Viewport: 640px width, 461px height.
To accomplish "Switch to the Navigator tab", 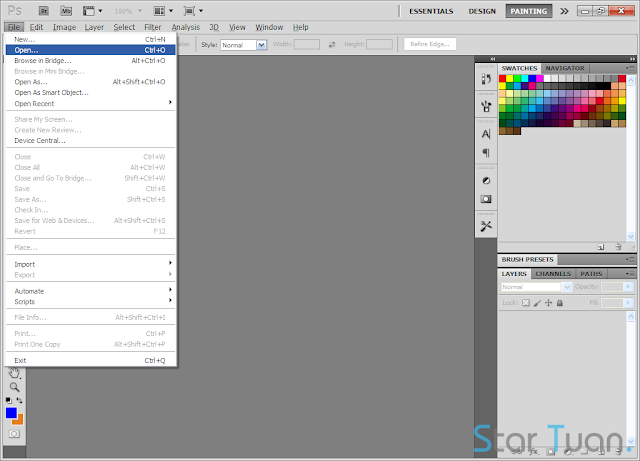I will pyautogui.click(x=565, y=68).
